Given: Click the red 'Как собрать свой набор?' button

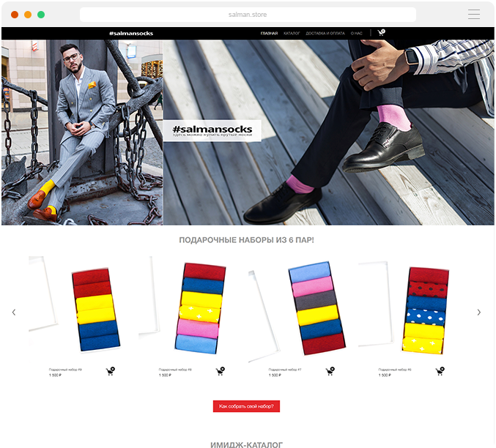Looking at the screenshot, I should (246, 406).
